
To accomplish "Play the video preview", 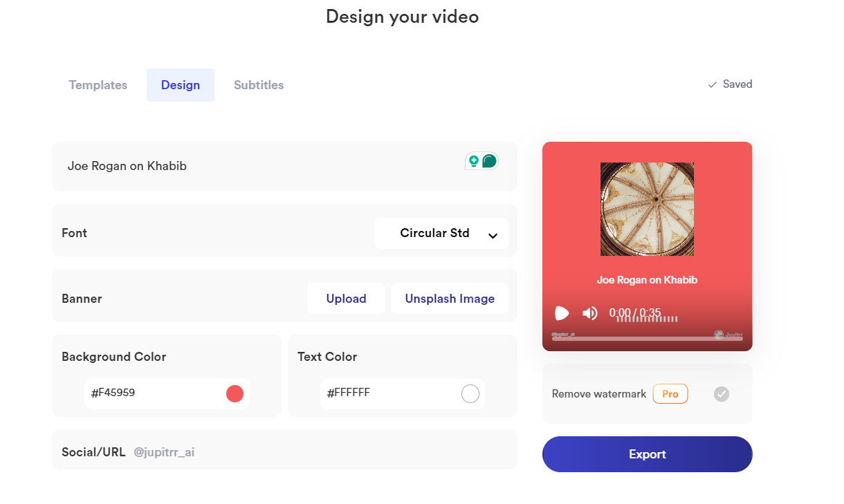I will [562, 313].
